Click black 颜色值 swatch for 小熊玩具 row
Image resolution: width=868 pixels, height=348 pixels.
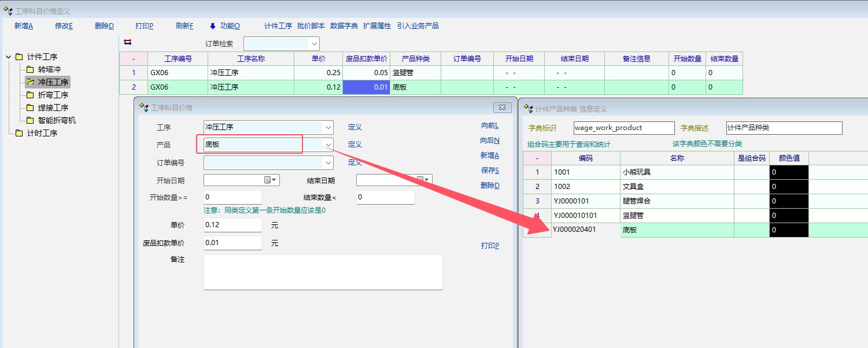coord(789,172)
